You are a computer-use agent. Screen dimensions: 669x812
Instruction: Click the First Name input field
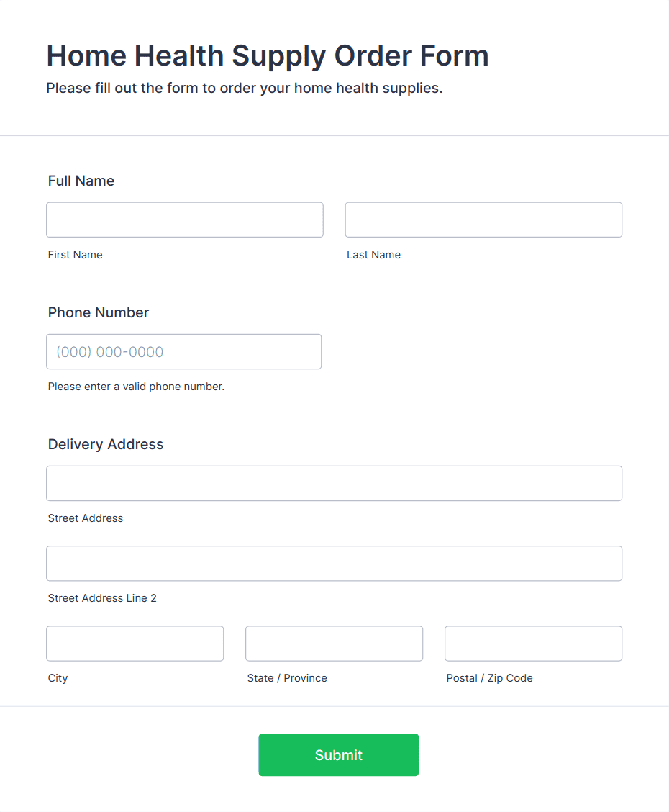pos(185,220)
